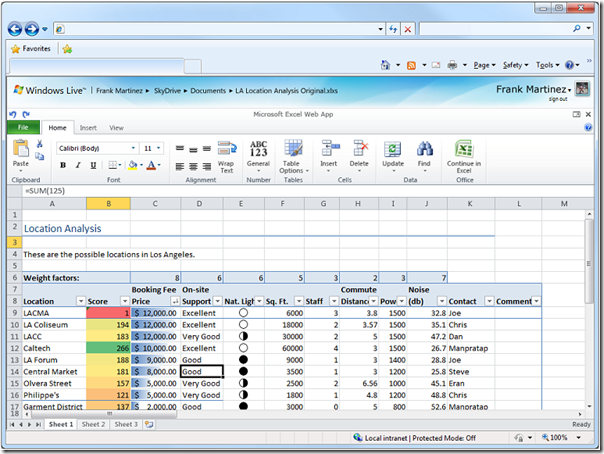Open the browser Safety menu
The width and height of the screenshot is (604, 454).
[x=515, y=65]
